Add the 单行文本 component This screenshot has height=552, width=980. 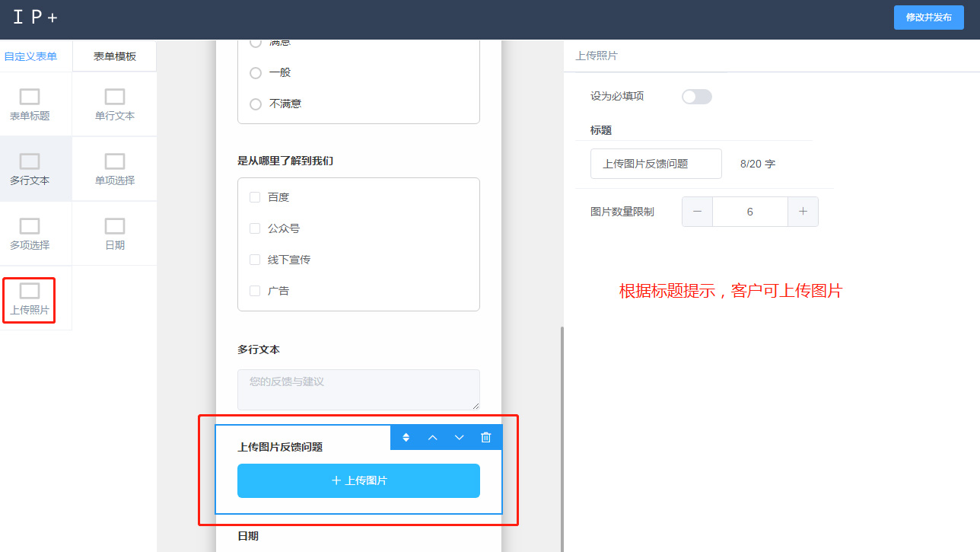115,104
